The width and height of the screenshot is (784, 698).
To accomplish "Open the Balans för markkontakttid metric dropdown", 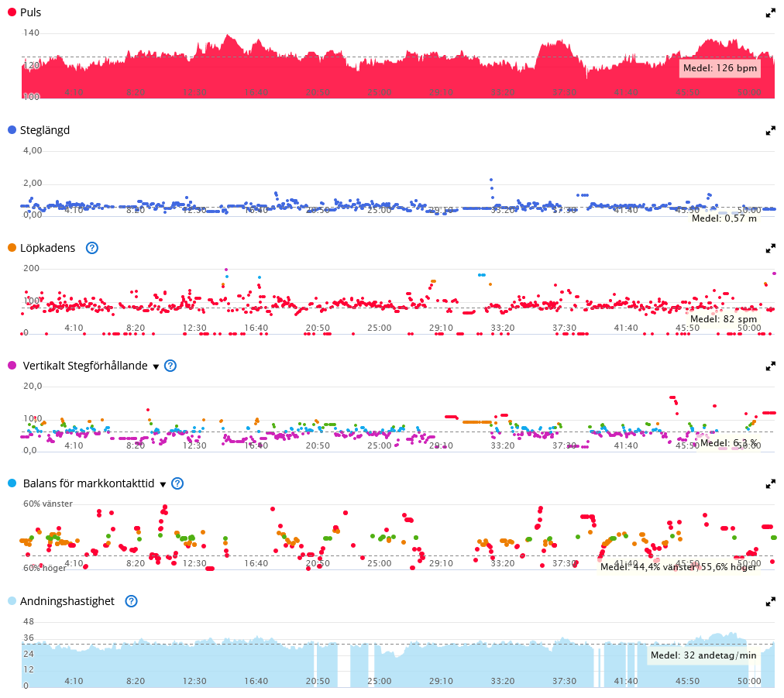I will click(163, 484).
